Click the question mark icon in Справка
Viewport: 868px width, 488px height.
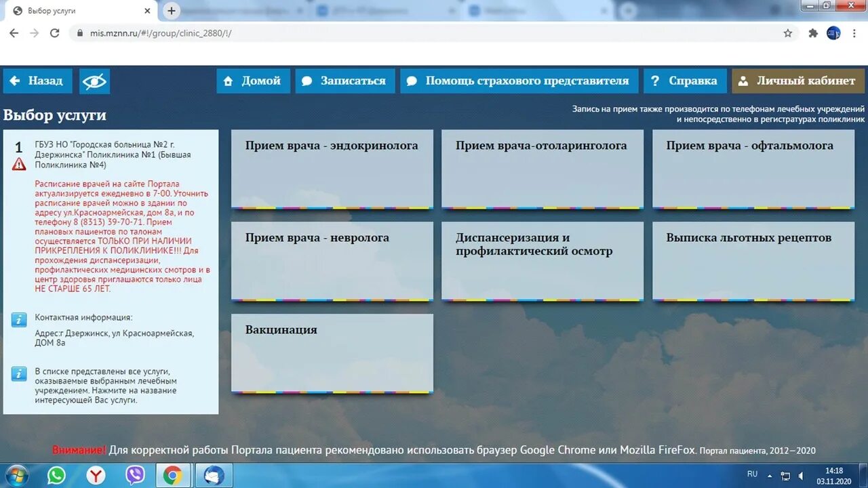[654, 81]
